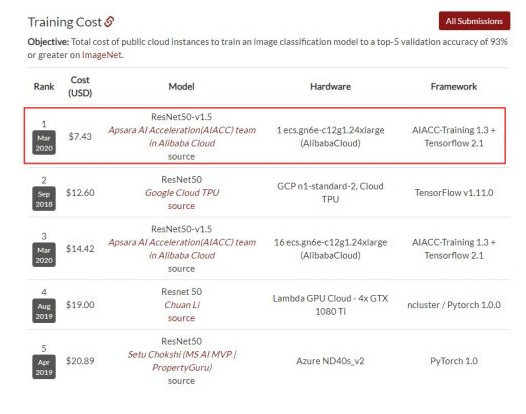Open the Chuan Li submitter link
Screen dimensions: 526x414
182,305
